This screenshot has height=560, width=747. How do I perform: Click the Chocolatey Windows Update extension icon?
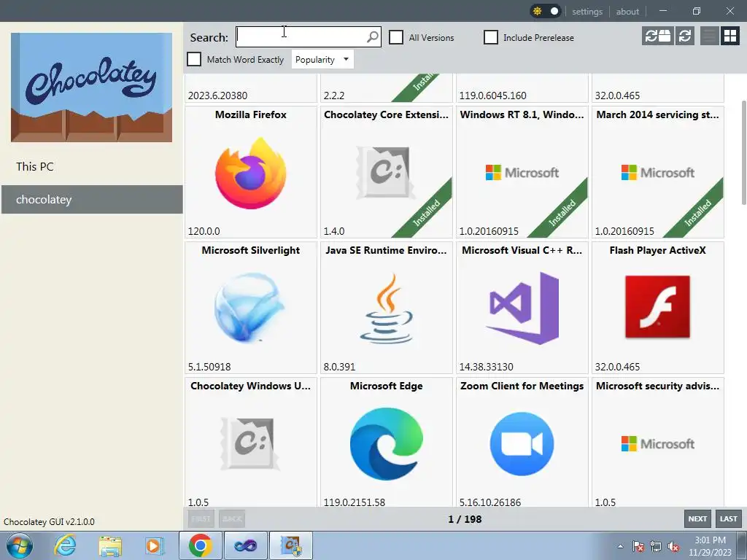point(249,444)
